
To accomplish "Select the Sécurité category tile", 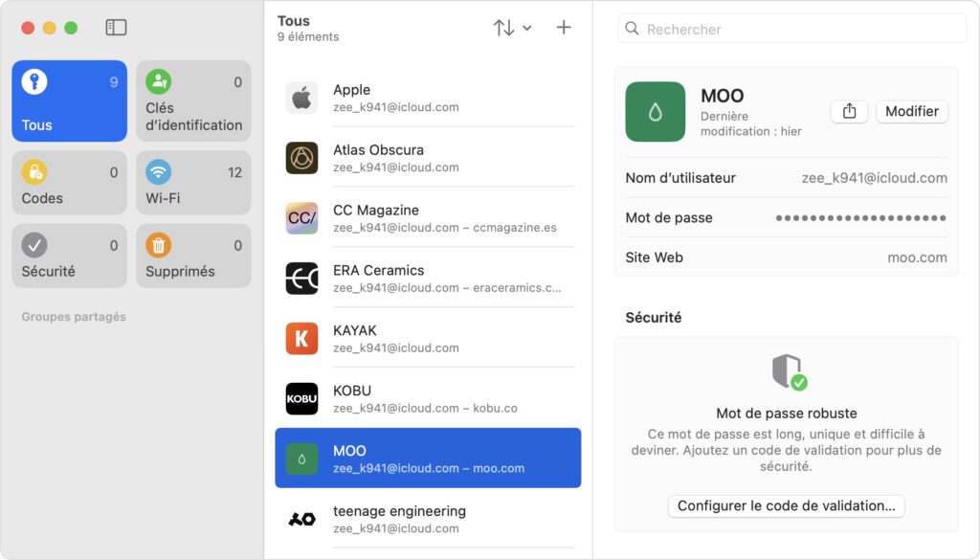I will pos(70,256).
